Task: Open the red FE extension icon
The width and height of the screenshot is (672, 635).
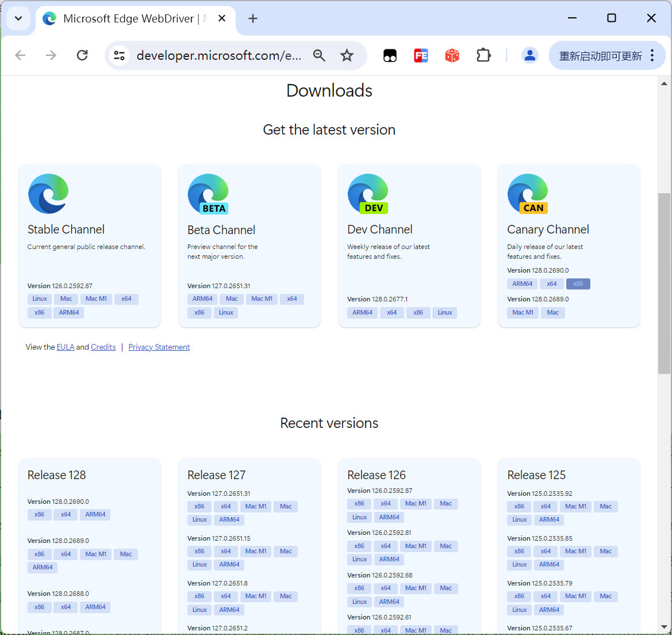Action: tap(421, 56)
